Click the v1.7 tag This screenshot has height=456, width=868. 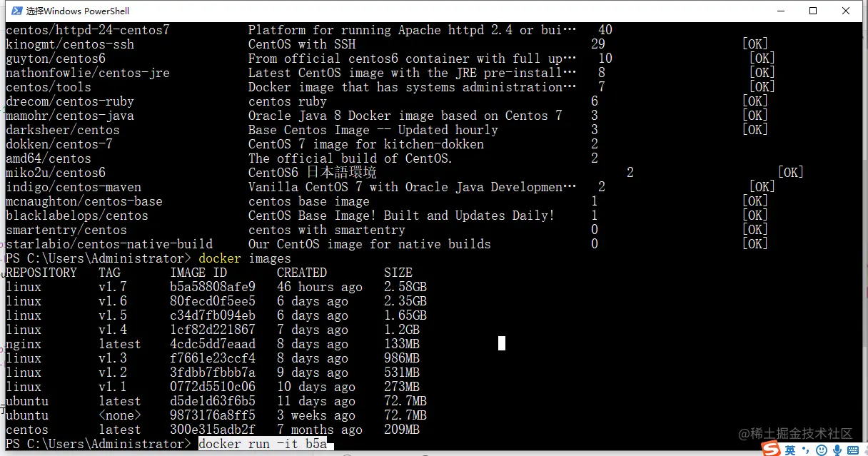[x=113, y=287]
